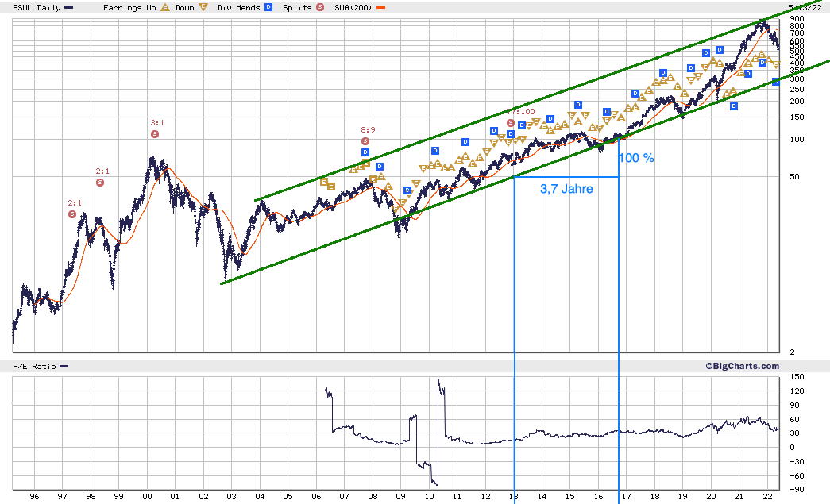
Task: Click the P/E Ratio line swatch
Action: click(64, 367)
